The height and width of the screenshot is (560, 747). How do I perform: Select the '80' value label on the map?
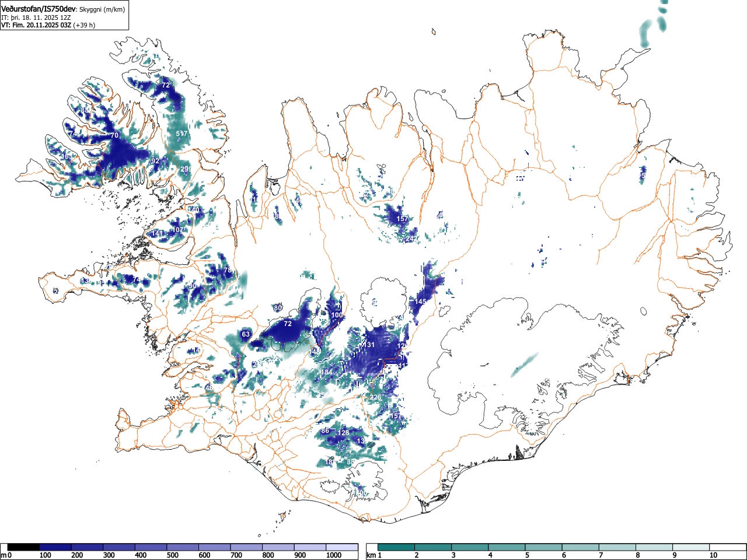click(x=278, y=308)
